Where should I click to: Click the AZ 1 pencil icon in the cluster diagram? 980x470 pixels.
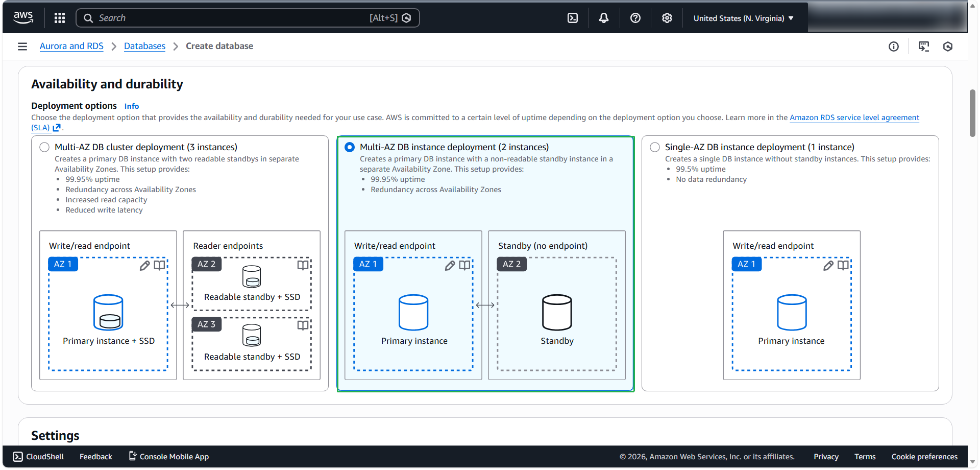point(145,265)
